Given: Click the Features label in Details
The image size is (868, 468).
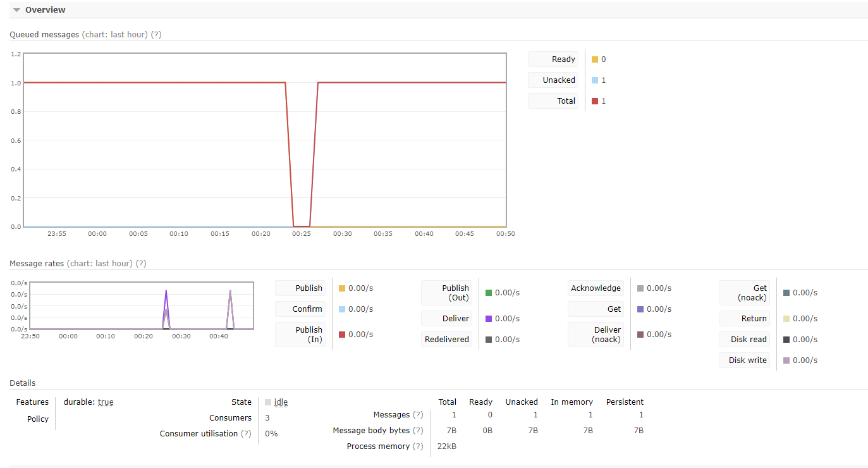Looking at the screenshot, I should click(32, 402).
